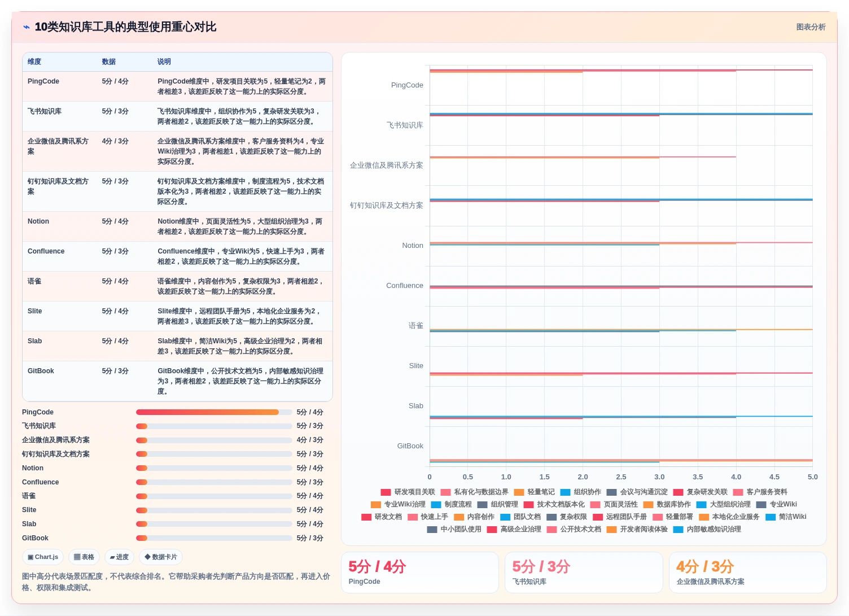
Task: Toggle the 私有化与数据边界 legend entry
Action: pos(474,492)
